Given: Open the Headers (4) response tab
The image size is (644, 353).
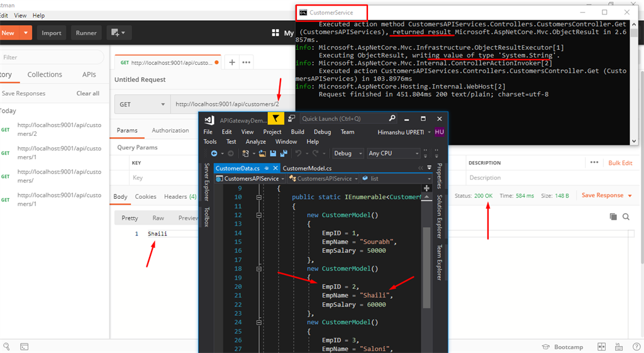Looking at the screenshot, I should point(180,196).
